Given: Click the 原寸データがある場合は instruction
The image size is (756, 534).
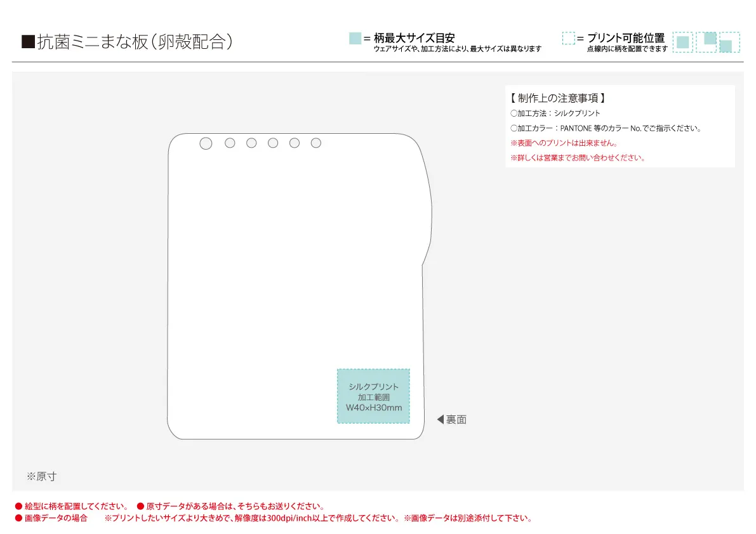Looking at the screenshot, I should pos(235,506).
